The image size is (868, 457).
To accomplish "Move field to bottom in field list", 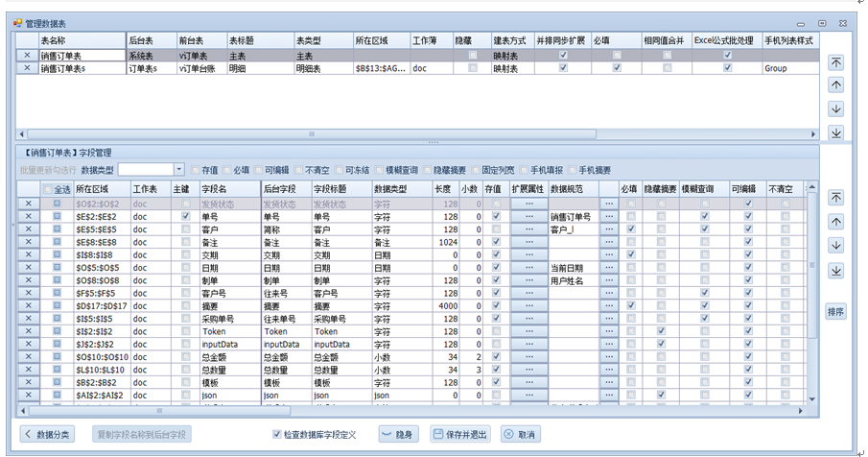I will [836, 272].
